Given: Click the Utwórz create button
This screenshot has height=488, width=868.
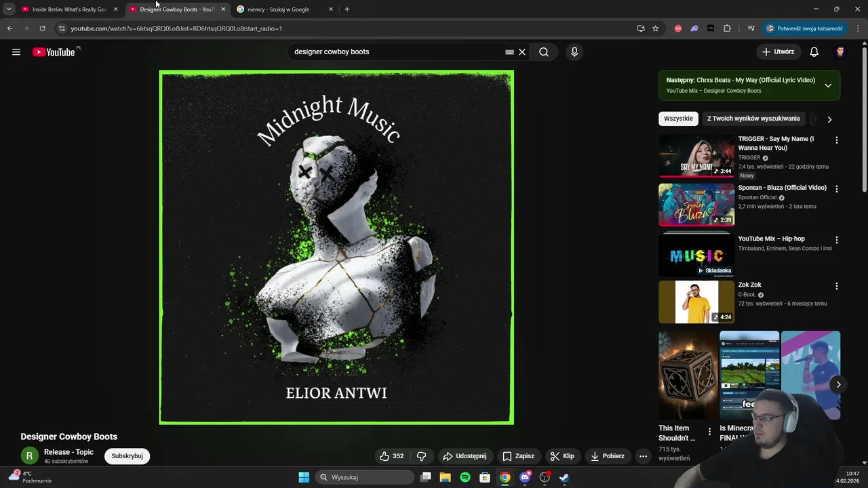Looking at the screenshot, I should [x=778, y=52].
